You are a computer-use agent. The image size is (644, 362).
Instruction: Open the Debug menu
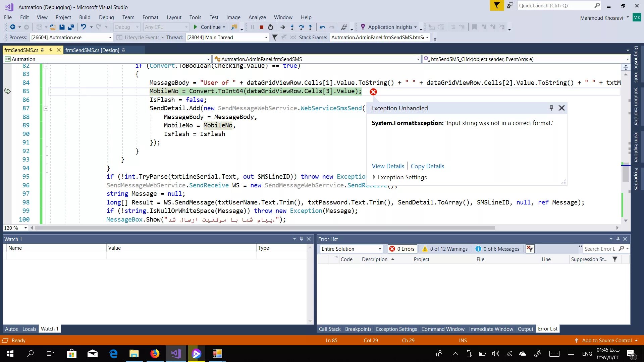[106, 17]
